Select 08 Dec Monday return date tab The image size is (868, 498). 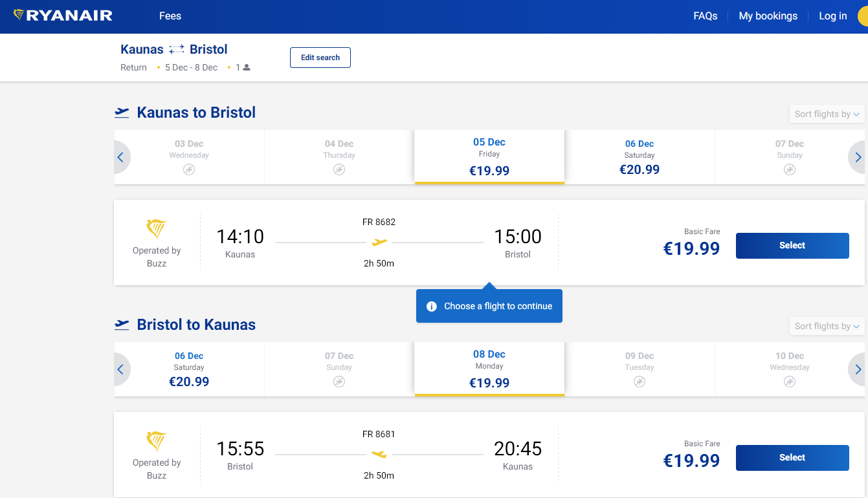(x=489, y=369)
